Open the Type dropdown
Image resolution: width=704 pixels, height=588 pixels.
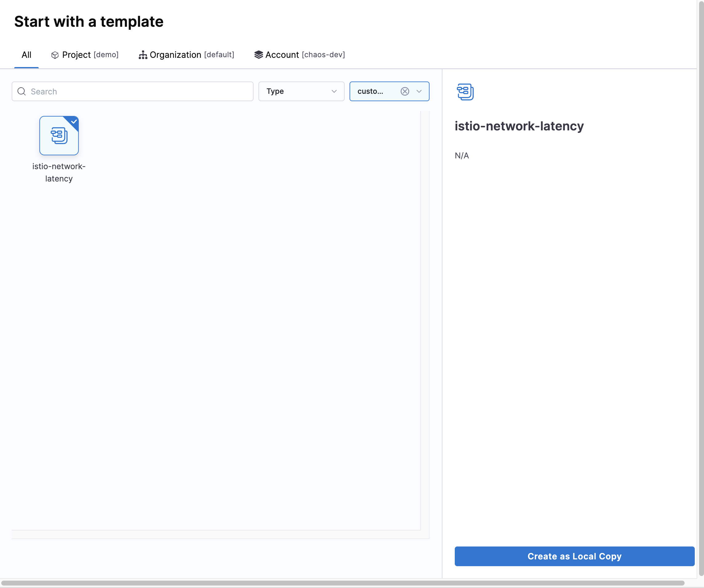click(x=301, y=91)
